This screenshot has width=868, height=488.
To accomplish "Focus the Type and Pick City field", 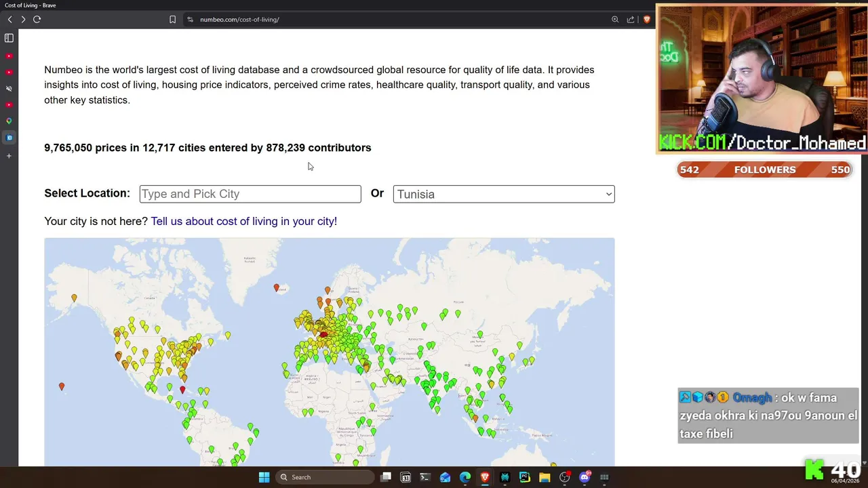I will coord(250,194).
